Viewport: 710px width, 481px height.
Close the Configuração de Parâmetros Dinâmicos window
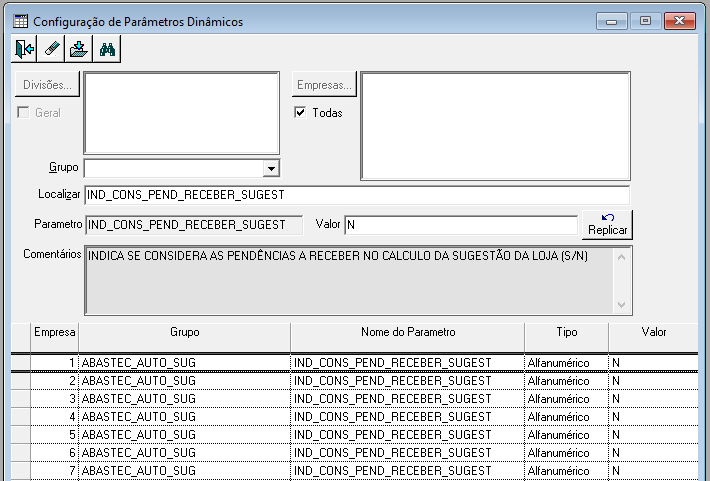pos(679,21)
